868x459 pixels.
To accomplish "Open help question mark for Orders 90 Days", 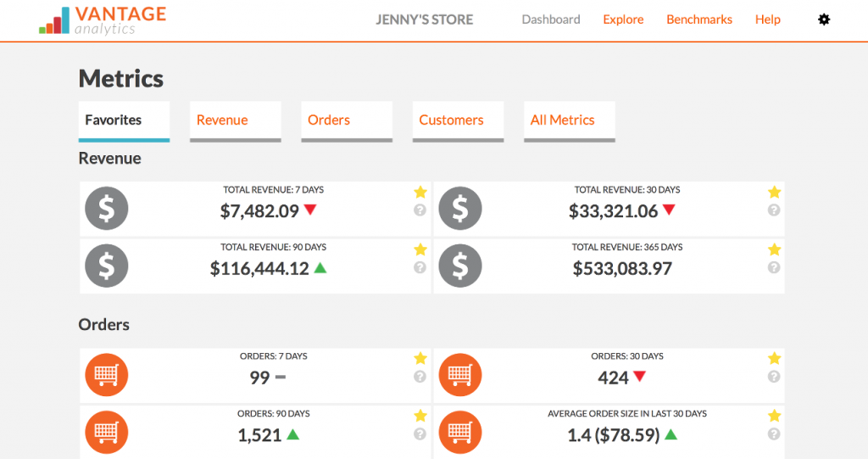I will coord(420,434).
